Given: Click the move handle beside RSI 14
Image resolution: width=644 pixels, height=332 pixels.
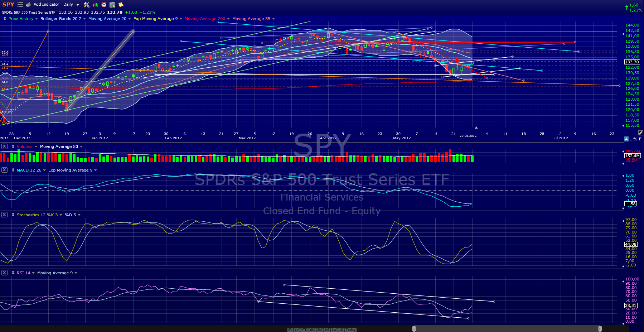Looking at the screenshot, I should (13, 273).
